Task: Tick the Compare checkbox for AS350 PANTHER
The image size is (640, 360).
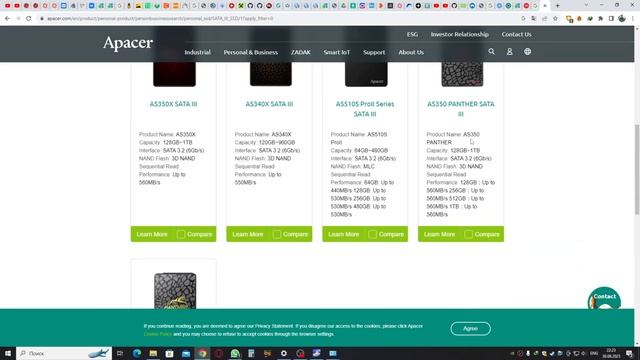Action: (x=468, y=234)
